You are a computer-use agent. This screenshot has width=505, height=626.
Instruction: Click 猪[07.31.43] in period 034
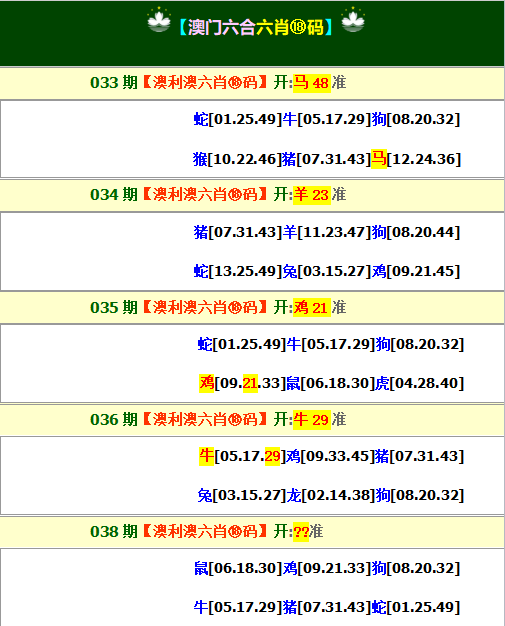point(238,232)
